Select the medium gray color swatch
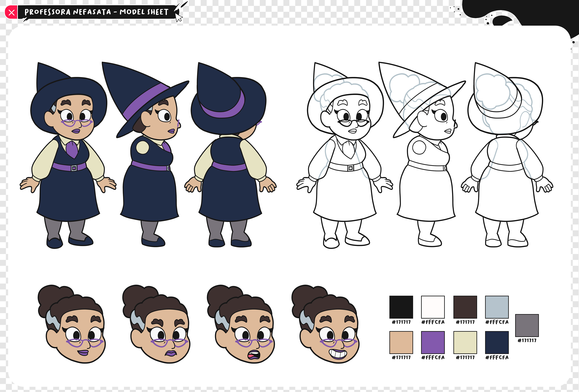Viewport: 579px width, 392px height. 527,325
